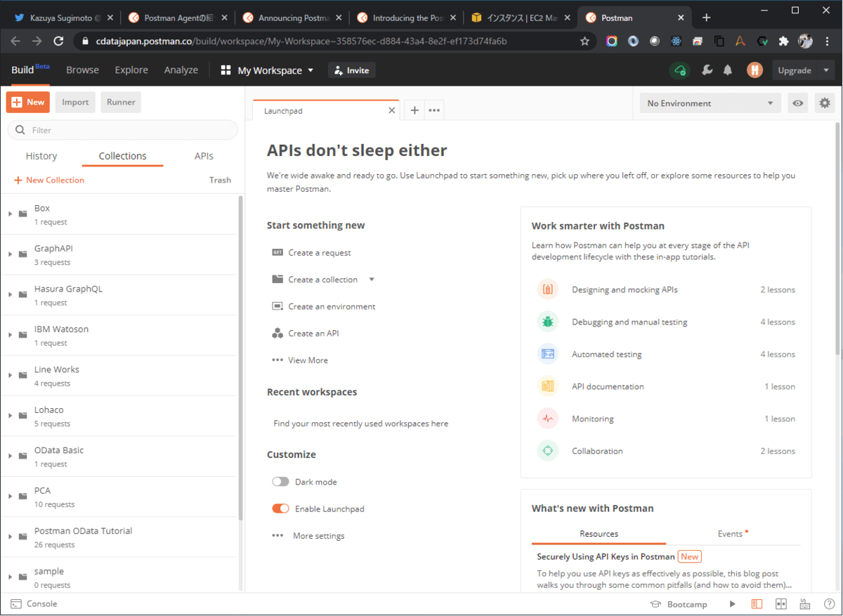The height and width of the screenshot is (616, 843).
Task: Click the Runner button
Action: 121,102
